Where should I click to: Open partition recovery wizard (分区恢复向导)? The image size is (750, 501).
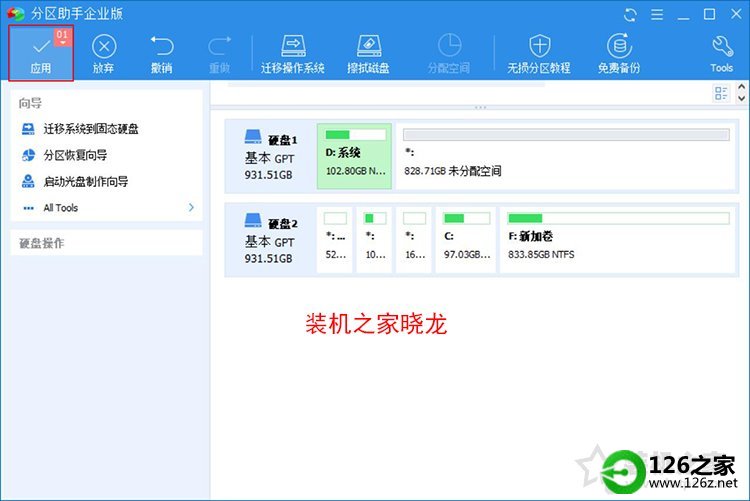65,155
